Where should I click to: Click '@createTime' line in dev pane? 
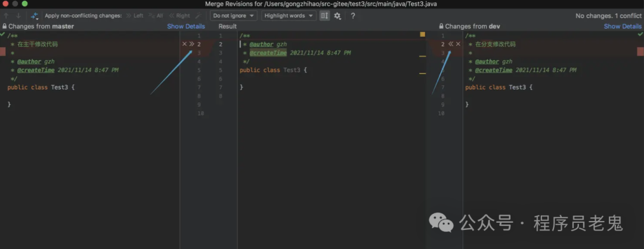click(522, 70)
